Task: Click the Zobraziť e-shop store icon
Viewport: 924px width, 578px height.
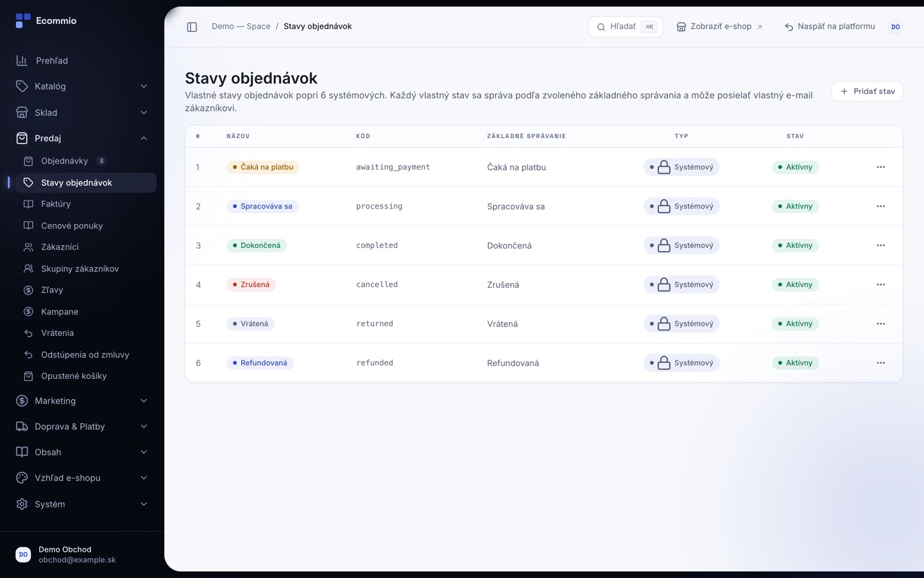Action: 681,27
